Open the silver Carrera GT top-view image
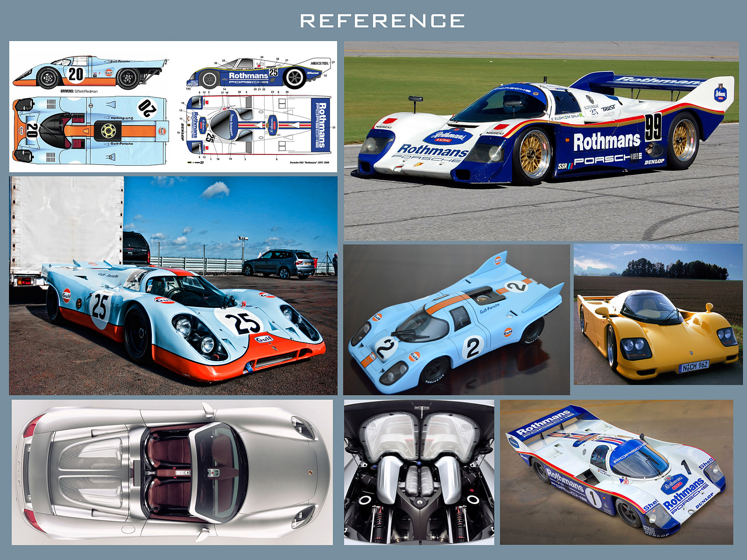Image resolution: width=747 pixels, height=560 pixels. tap(172, 472)
